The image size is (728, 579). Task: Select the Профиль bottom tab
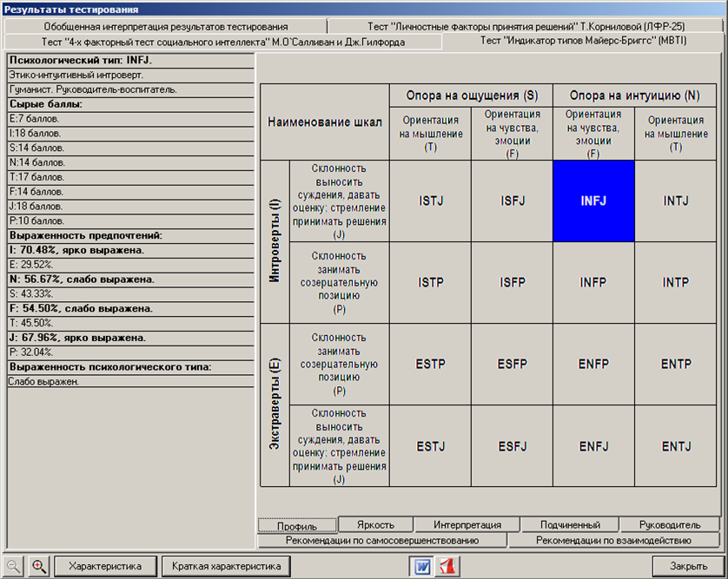297,526
